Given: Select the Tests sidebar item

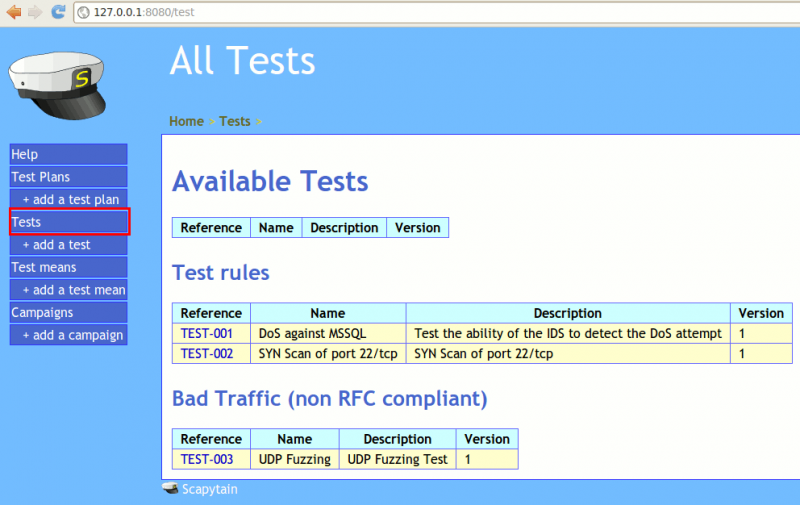Looking at the screenshot, I should [x=68, y=222].
